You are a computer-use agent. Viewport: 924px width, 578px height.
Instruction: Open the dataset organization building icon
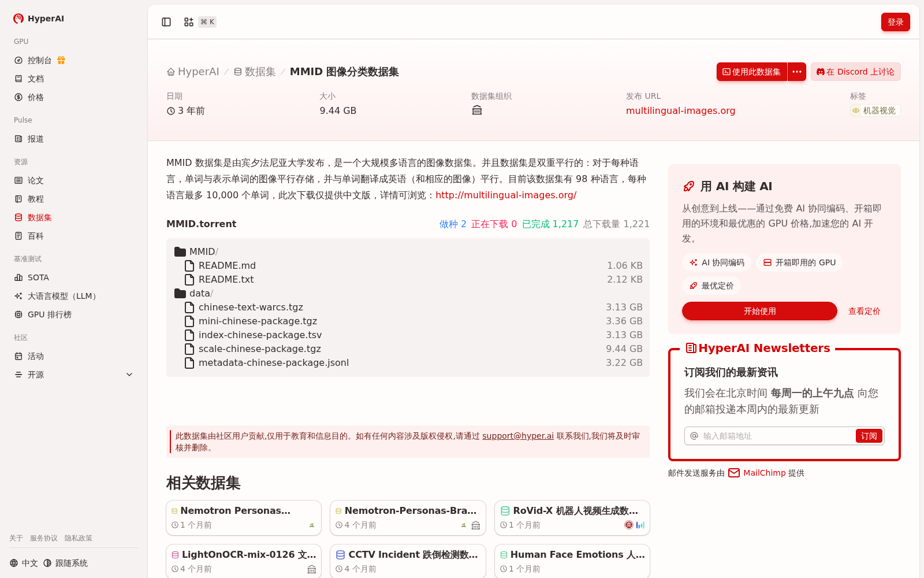(477, 110)
